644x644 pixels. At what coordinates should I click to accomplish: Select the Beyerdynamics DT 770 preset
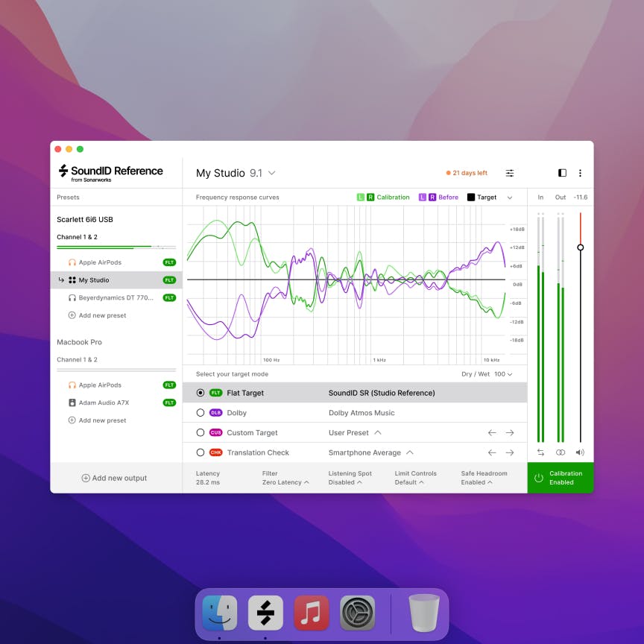(x=116, y=297)
